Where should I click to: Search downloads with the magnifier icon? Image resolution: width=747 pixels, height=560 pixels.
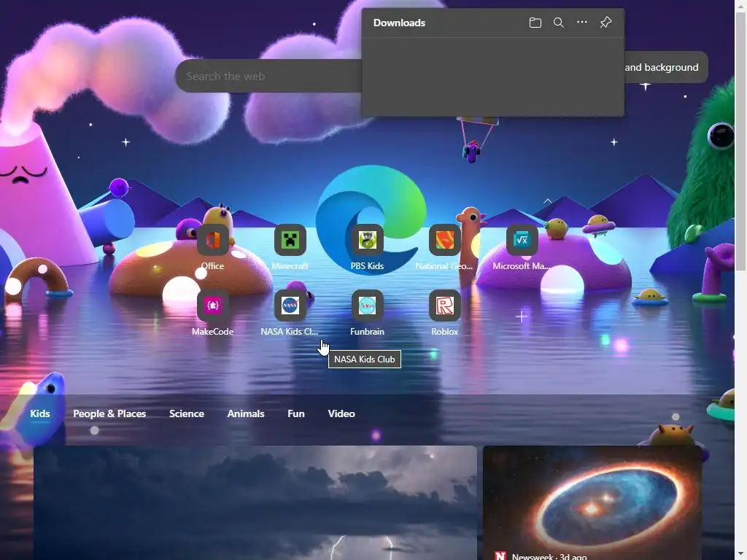coord(558,23)
